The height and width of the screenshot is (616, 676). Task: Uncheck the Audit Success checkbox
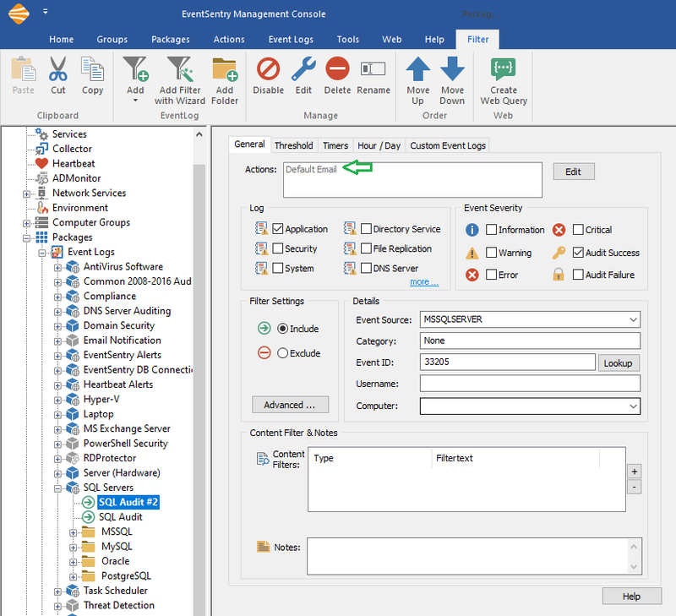(x=578, y=252)
